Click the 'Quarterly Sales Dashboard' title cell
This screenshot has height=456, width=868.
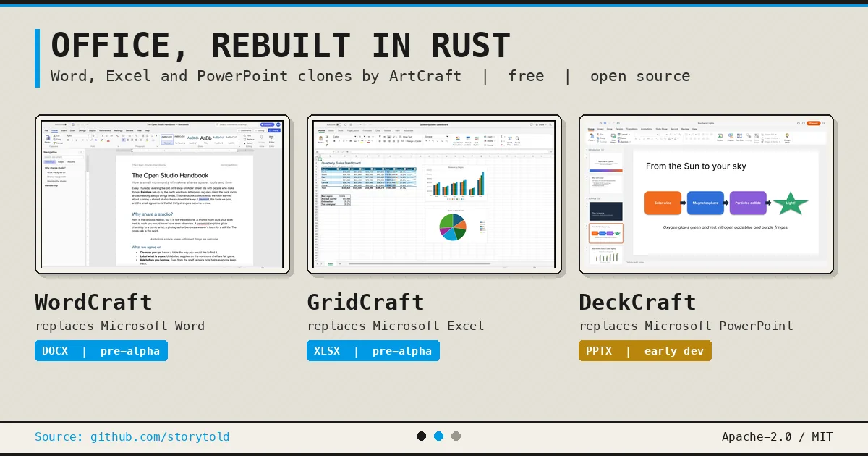pos(341,163)
